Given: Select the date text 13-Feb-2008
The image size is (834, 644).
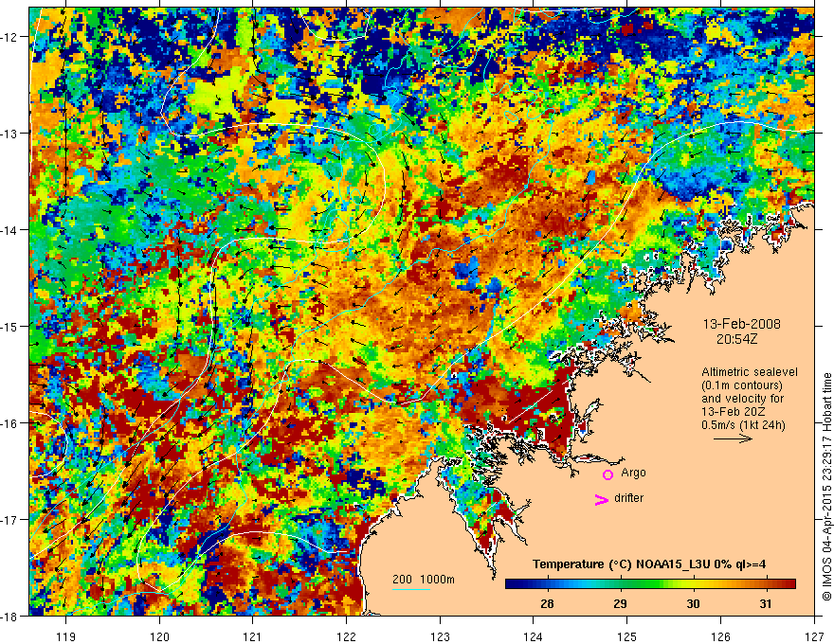Looking at the screenshot, I should point(741,324).
